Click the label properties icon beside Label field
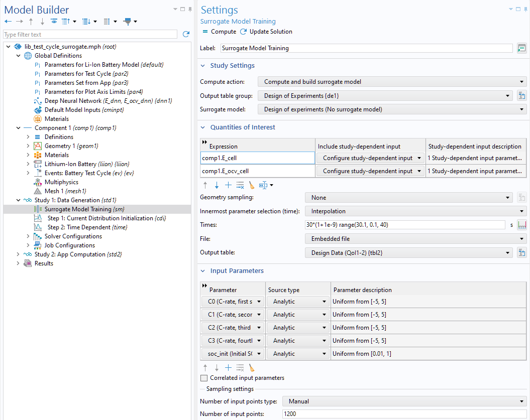This screenshot has width=530, height=420. click(521, 48)
